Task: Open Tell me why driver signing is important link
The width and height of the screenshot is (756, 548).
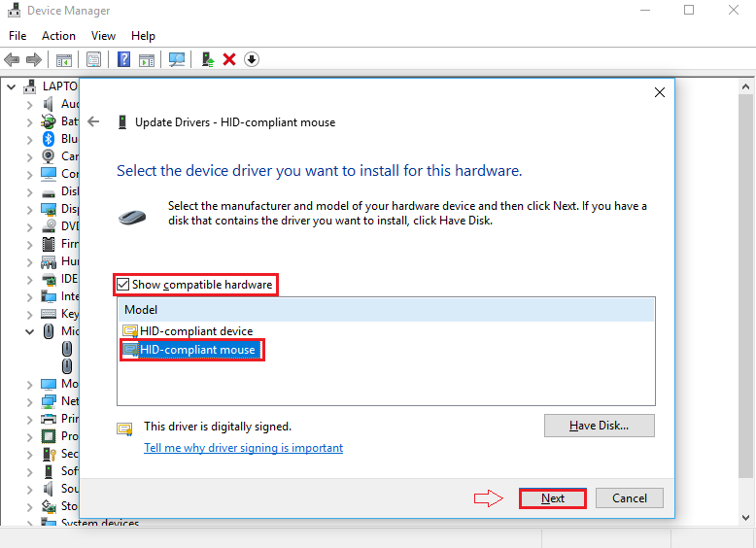Action: (x=243, y=448)
